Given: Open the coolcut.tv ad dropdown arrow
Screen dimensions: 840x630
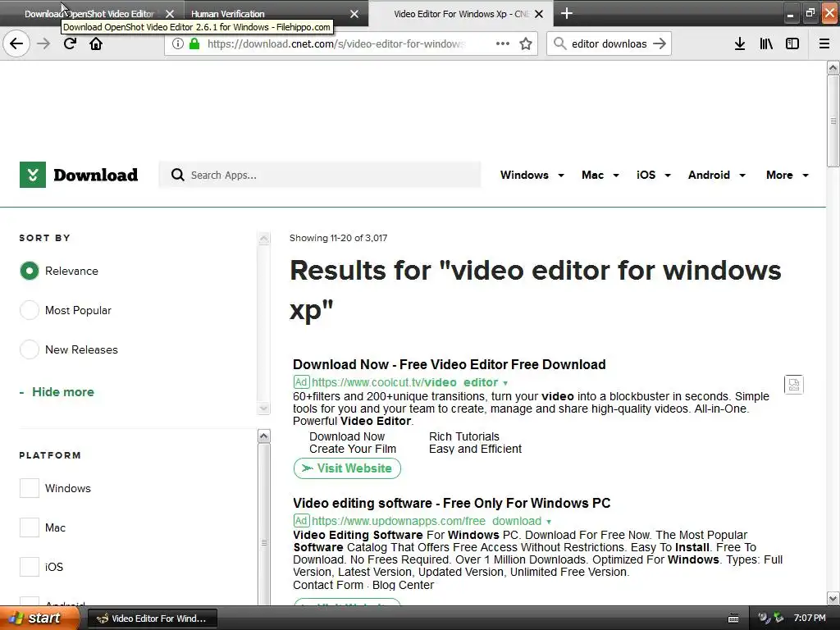Looking at the screenshot, I should [x=505, y=383].
